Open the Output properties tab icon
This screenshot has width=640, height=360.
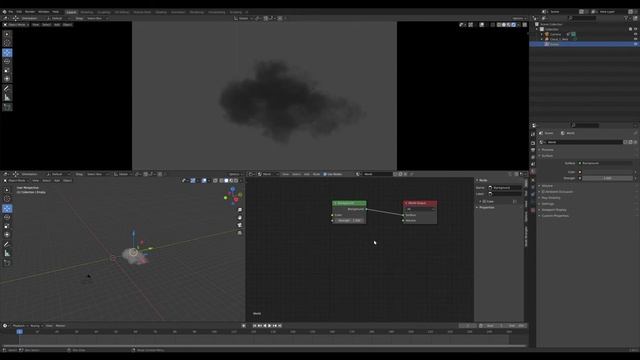[x=533, y=150]
